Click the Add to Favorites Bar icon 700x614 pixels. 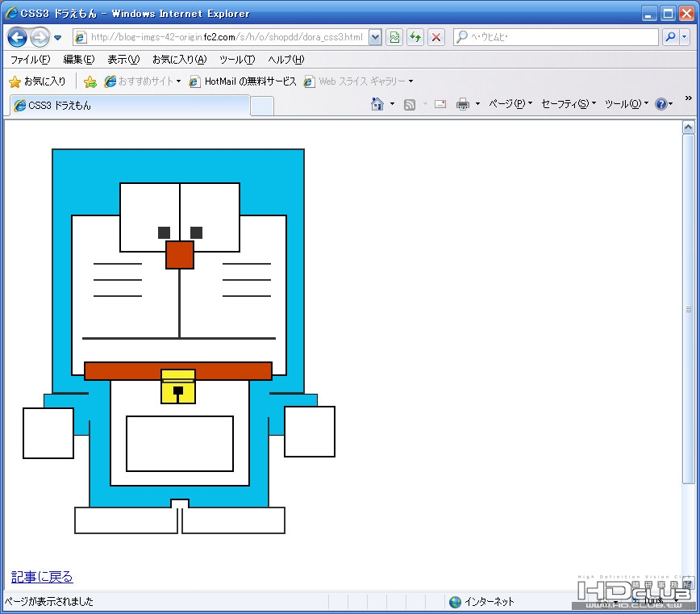point(90,81)
